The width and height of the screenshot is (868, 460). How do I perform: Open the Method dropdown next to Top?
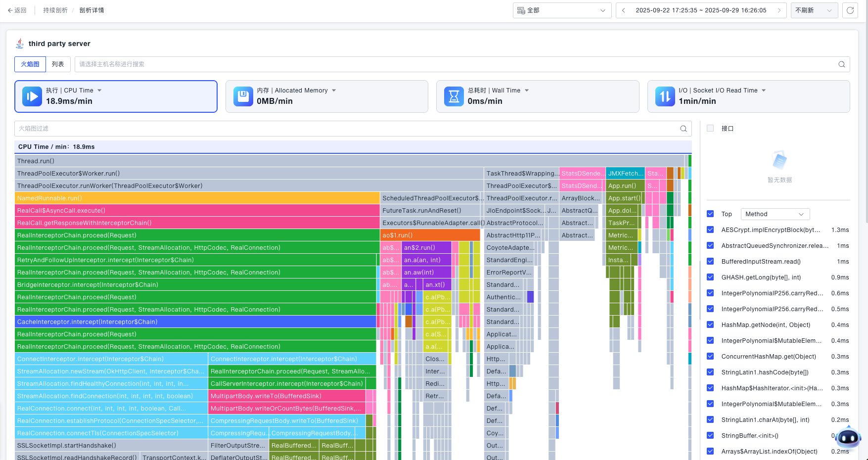click(775, 214)
